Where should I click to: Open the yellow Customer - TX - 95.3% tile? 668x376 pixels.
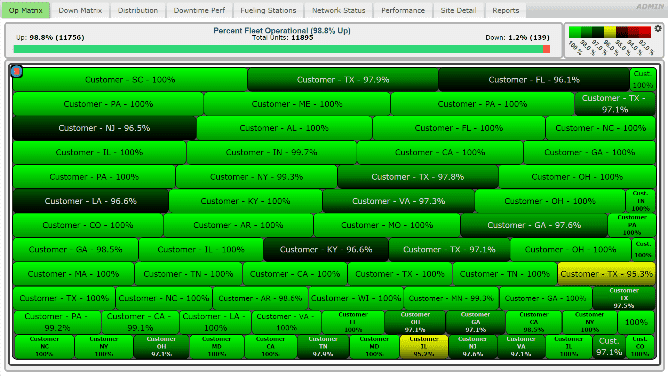[606, 274]
